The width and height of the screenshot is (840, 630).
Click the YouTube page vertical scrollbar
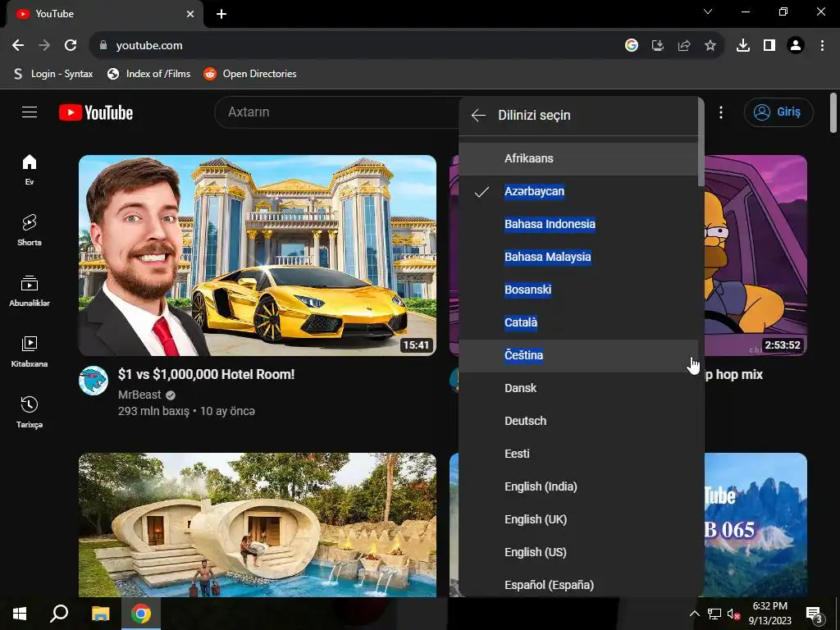tap(833, 112)
